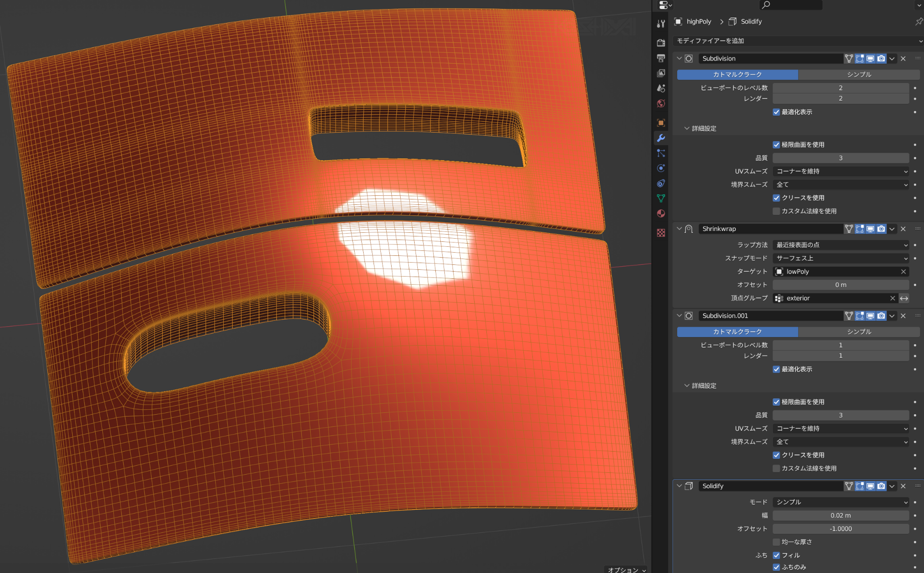Viewport: 924px width, 573px height.
Task: Open the editor type menu above the properties tabs
Action: pyautogui.click(x=665, y=5)
